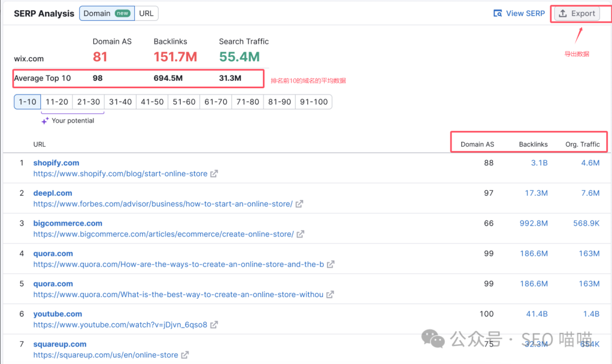Screen dimensions: 612x364
Task: Open the View SERP icon
Action: (x=499, y=13)
